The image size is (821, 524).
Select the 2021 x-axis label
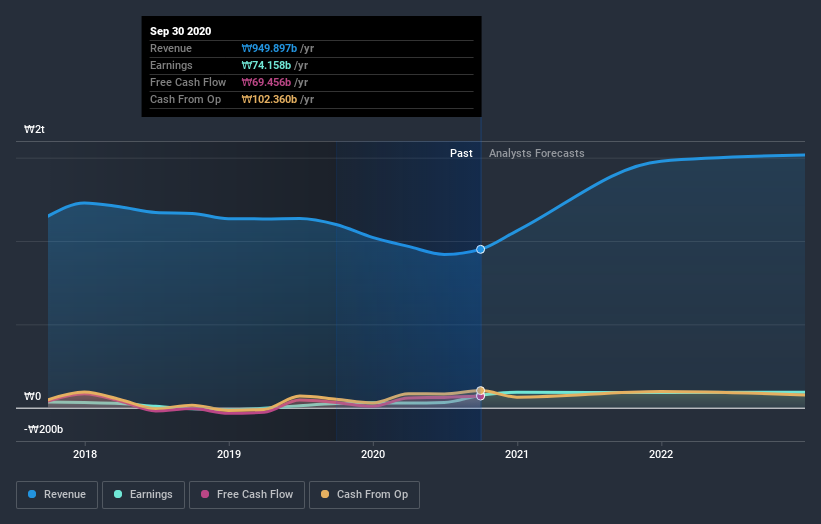click(x=517, y=454)
